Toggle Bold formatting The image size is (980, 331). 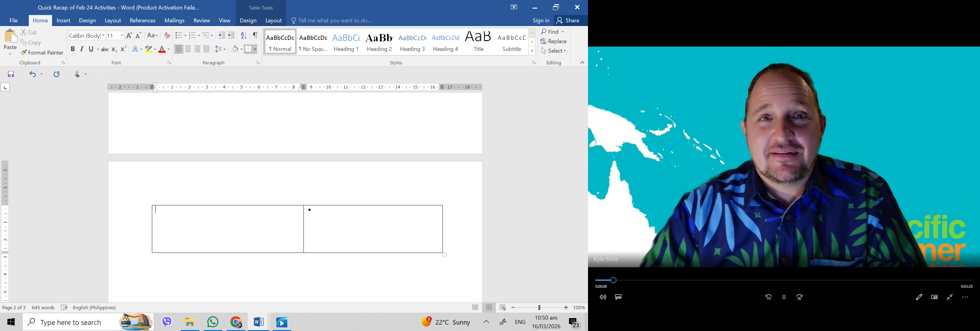tap(73, 49)
